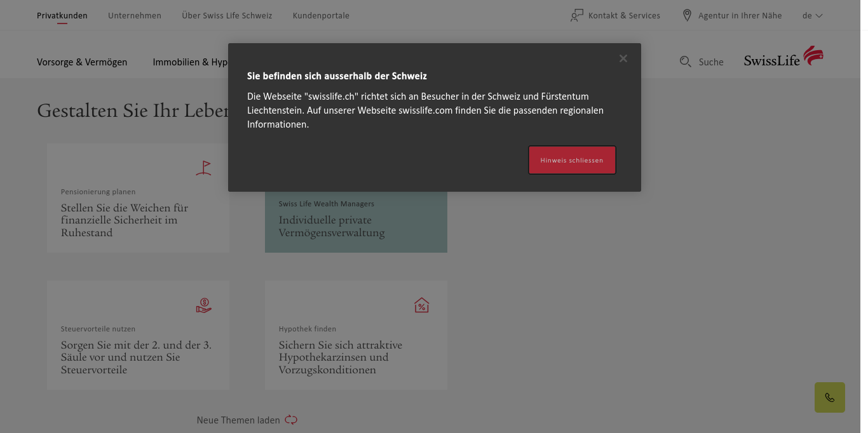The height and width of the screenshot is (433, 868).
Task: Click the SwissLife logo
Action: [783, 57]
